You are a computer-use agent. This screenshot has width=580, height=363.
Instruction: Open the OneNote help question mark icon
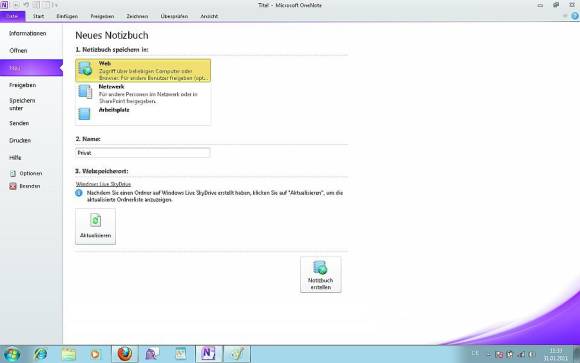pos(575,16)
